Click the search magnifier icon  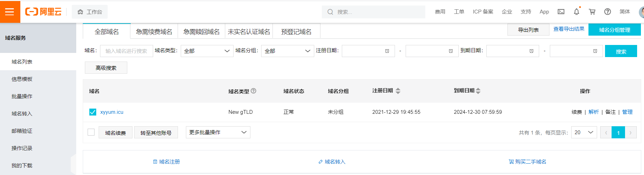(x=330, y=12)
